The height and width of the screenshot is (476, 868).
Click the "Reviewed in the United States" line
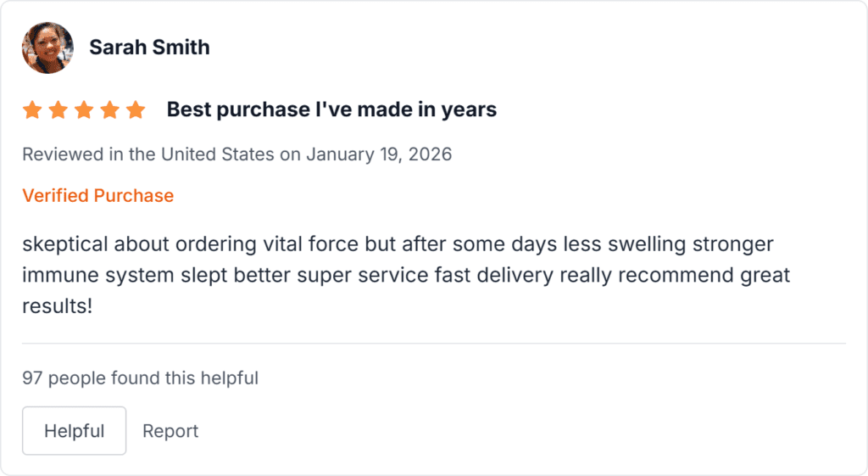[147, 154]
